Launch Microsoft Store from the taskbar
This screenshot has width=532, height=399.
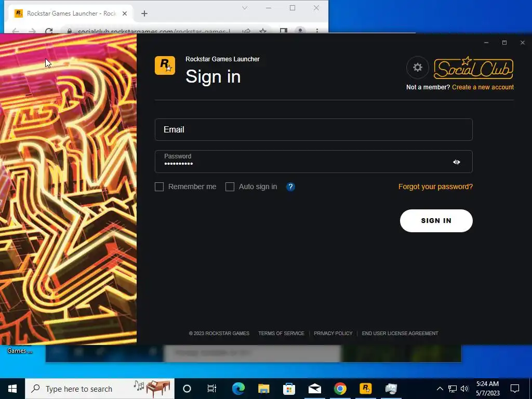(289, 389)
